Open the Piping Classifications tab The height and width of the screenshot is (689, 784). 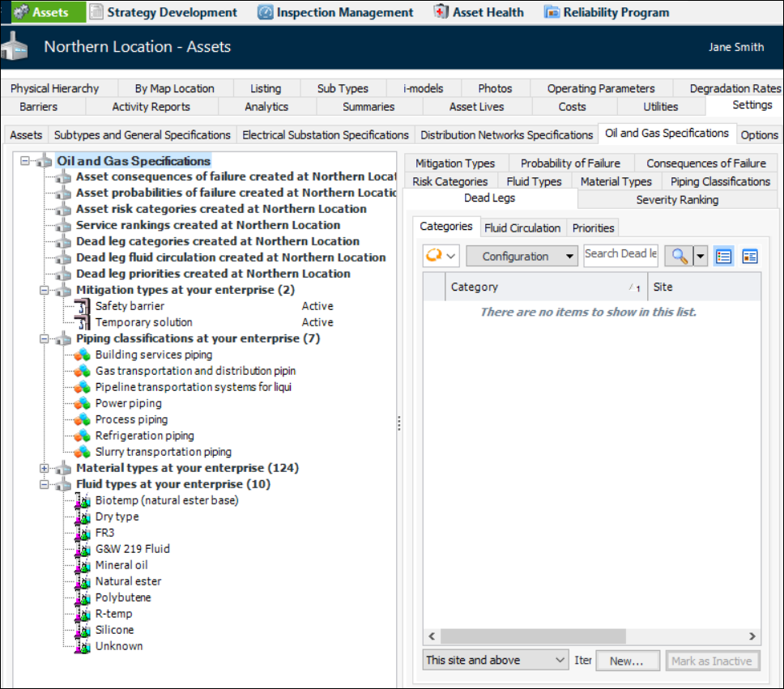coord(720,181)
